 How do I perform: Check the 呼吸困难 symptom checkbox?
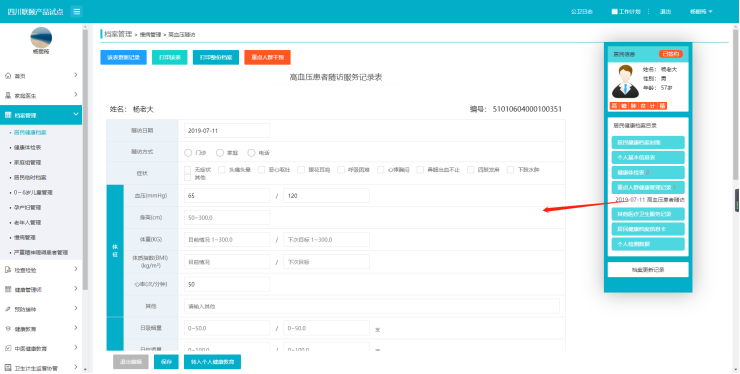[x=341, y=170]
